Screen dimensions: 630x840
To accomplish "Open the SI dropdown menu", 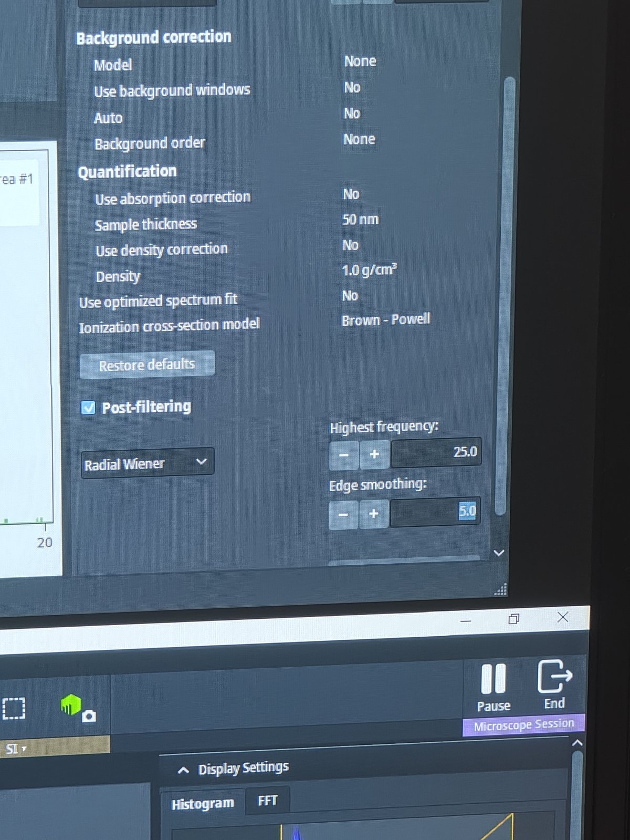I will (x=16, y=749).
